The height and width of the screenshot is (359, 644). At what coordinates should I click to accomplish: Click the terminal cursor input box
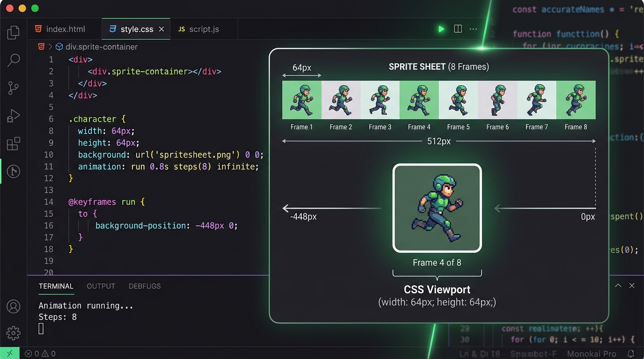point(41,329)
